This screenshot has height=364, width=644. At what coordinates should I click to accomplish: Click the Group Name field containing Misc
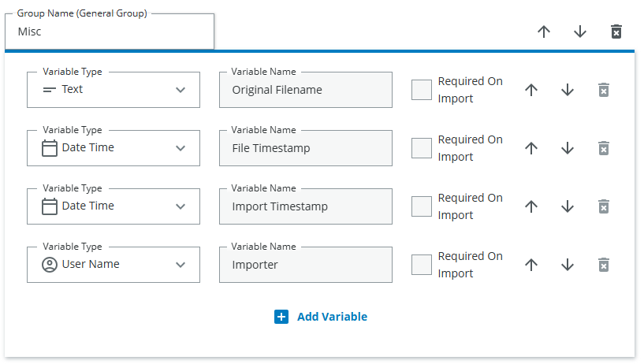[x=110, y=32]
